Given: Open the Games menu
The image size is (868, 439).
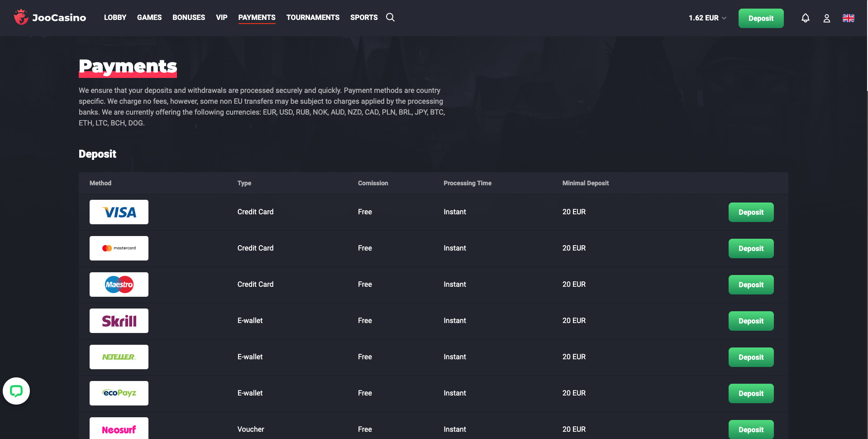Looking at the screenshot, I should (x=149, y=17).
